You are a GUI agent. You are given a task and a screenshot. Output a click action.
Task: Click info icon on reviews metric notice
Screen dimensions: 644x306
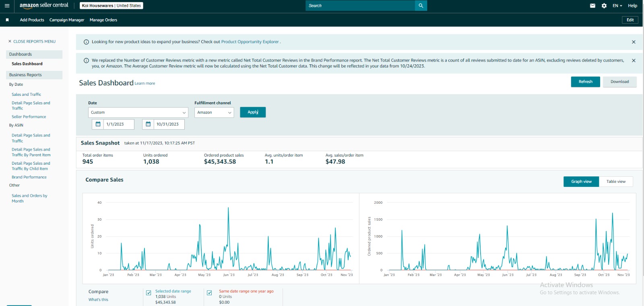(x=86, y=60)
